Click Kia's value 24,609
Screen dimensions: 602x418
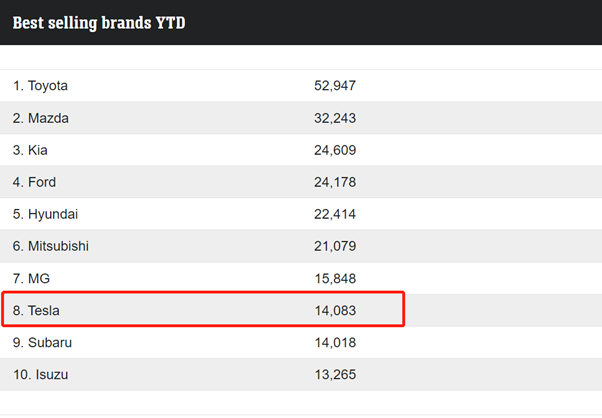pyautogui.click(x=335, y=150)
